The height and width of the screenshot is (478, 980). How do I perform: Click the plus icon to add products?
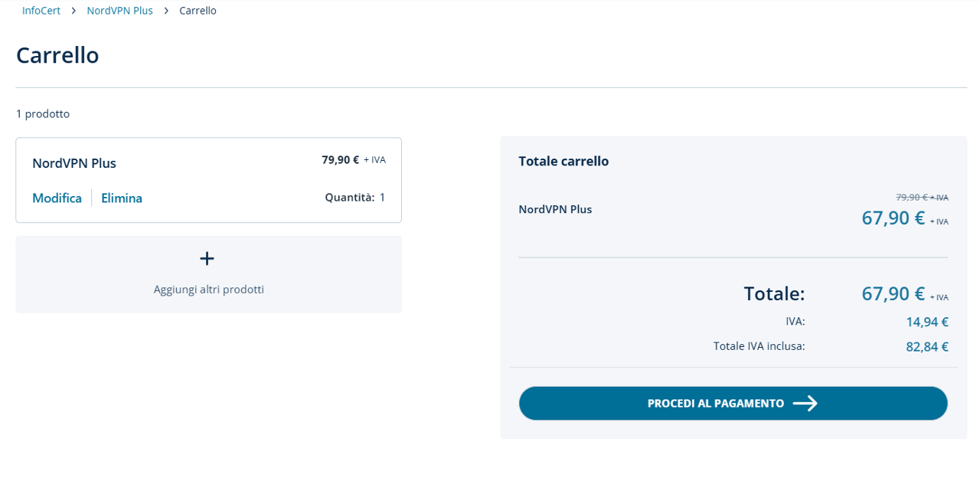point(207,259)
